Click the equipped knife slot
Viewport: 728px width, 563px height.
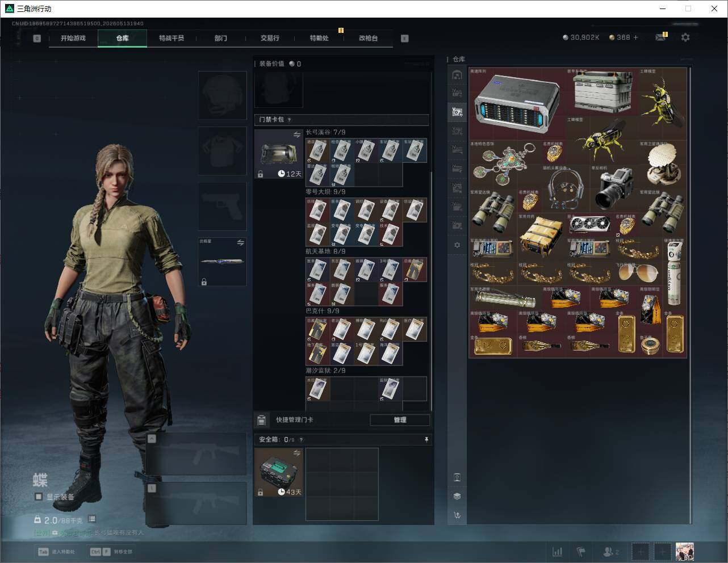click(x=222, y=262)
